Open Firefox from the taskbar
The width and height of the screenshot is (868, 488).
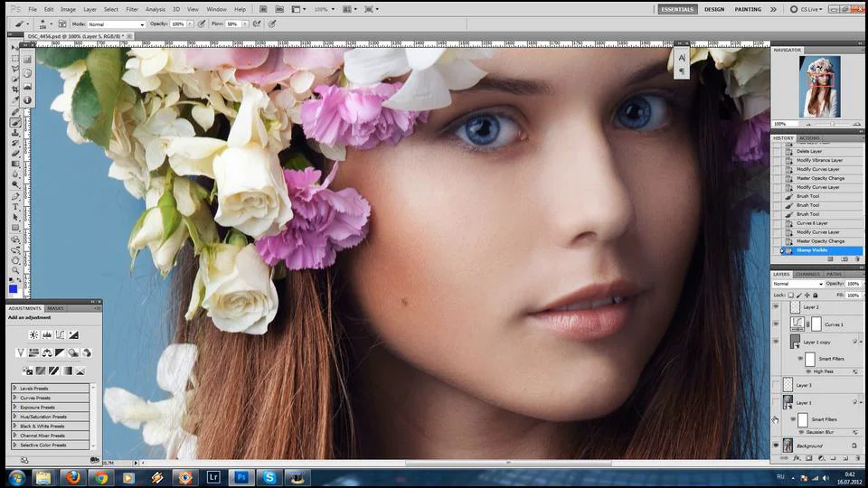72,477
